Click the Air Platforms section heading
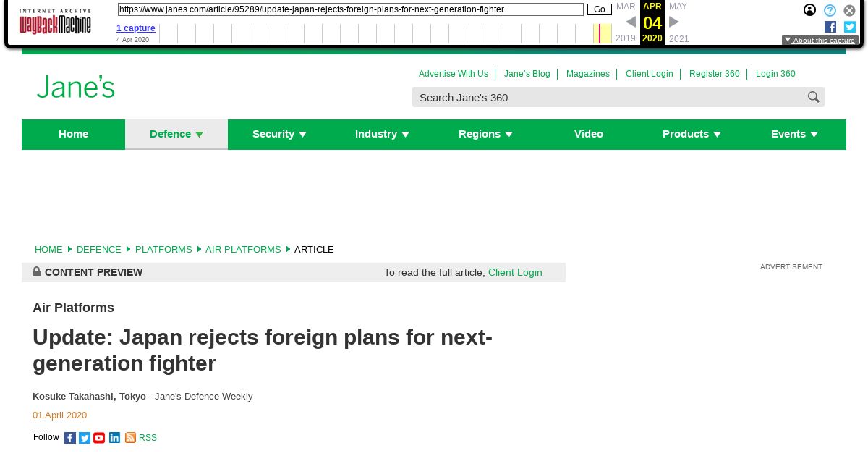 coord(73,308)
